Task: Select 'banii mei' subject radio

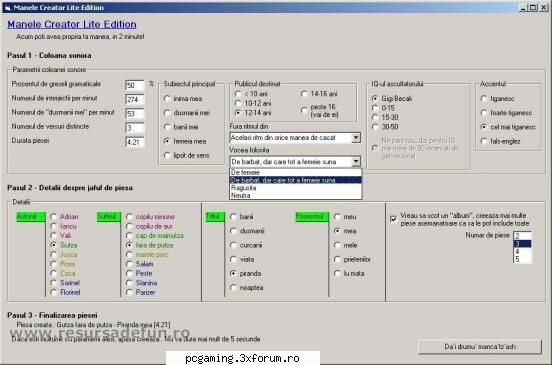Action: pos(167,127)
